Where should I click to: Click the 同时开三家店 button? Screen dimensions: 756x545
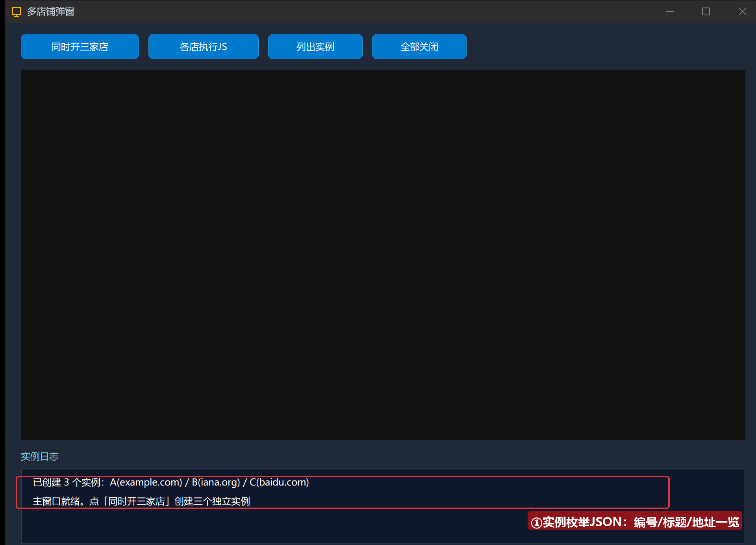(80, 46)
